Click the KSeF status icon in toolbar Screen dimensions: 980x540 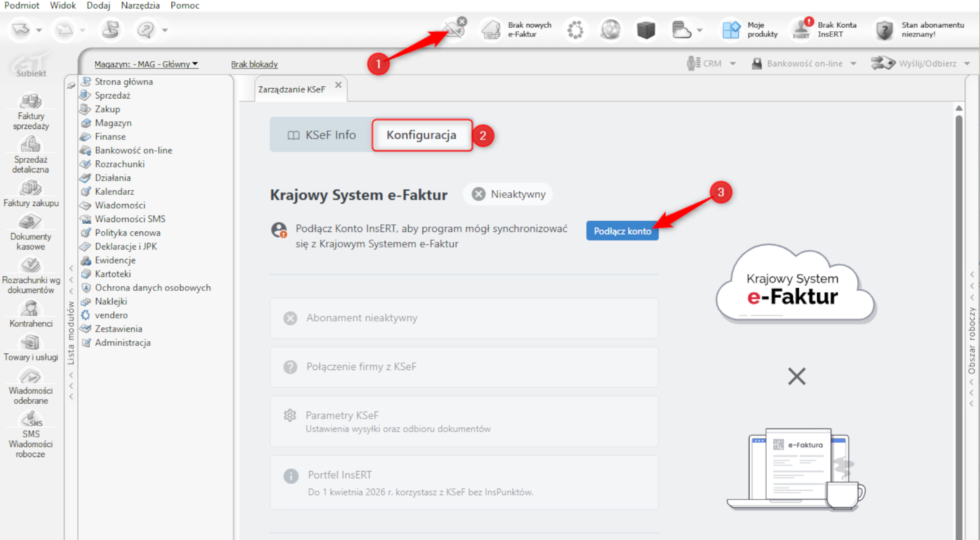click(x=454, y=29)
